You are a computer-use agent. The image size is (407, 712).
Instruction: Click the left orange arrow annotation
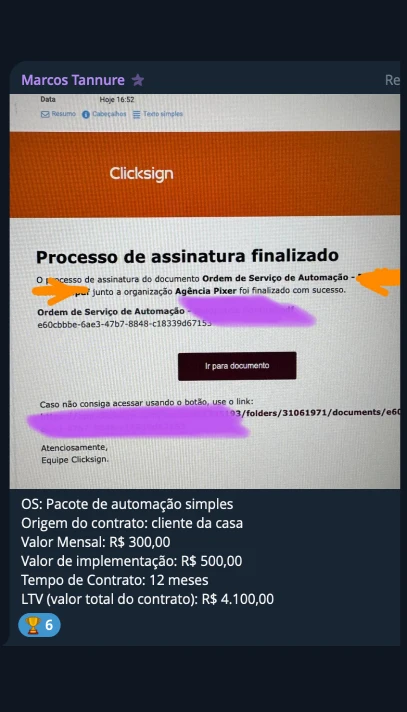point(60,291)
